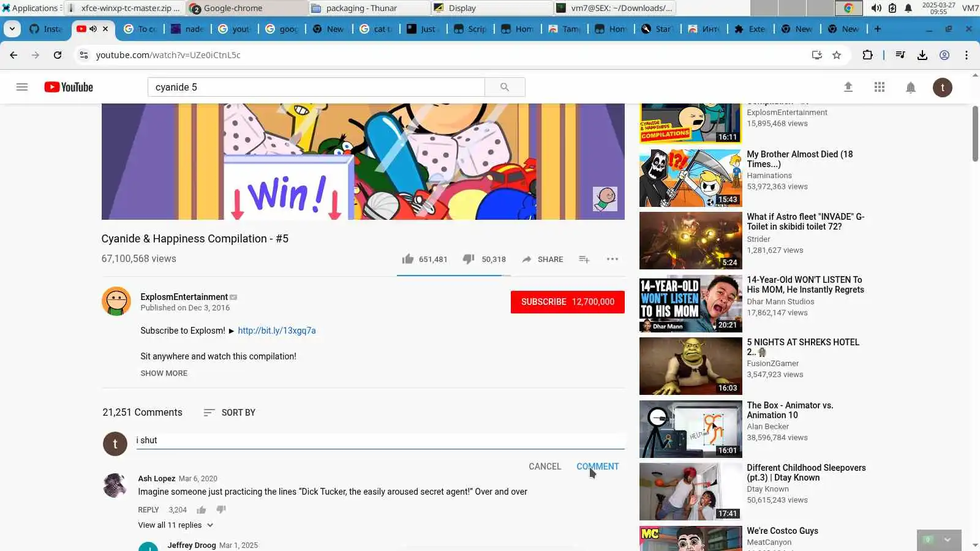Image resolution: width=980 pixels, height=551 pixels.
Task: Switch to packaging - Thunar window
Action: 369,8
